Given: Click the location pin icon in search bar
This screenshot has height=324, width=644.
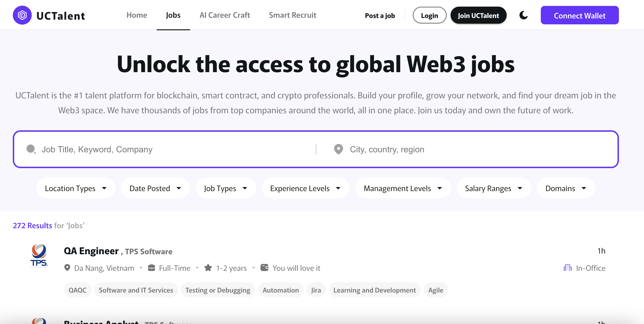Looking at the screenshot, I should click(339, 149).
